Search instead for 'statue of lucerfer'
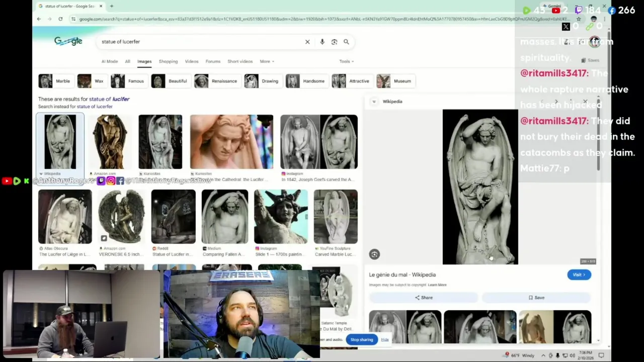The height and width of the screenshot is (362, 644). click(95, 107)
